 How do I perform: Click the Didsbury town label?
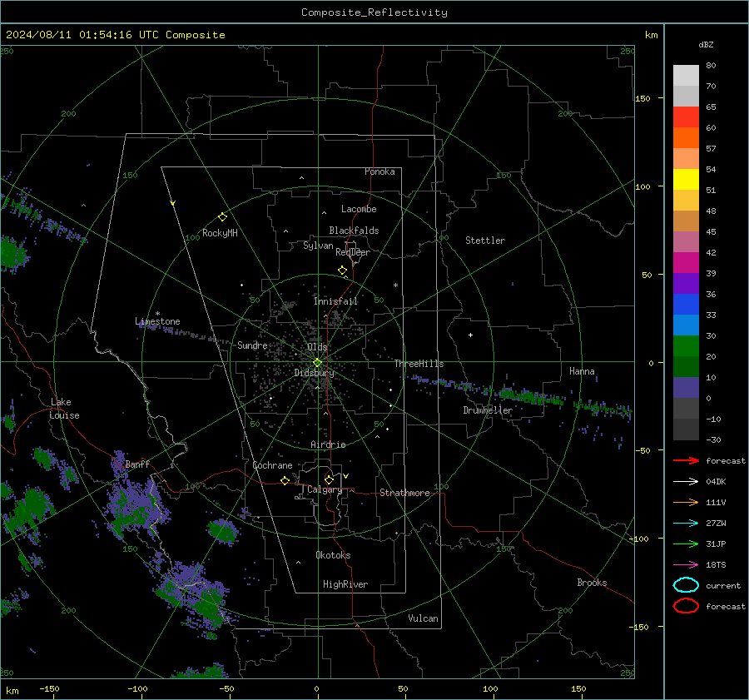click(x=314, y=373)
